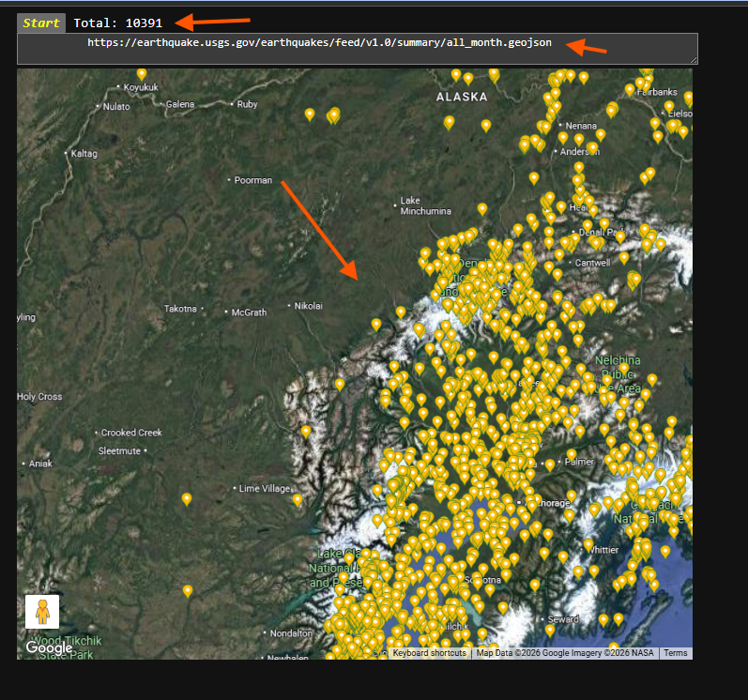Click the McGrath town label
Screen dimensions: 748x700
(x=250, y=312)
